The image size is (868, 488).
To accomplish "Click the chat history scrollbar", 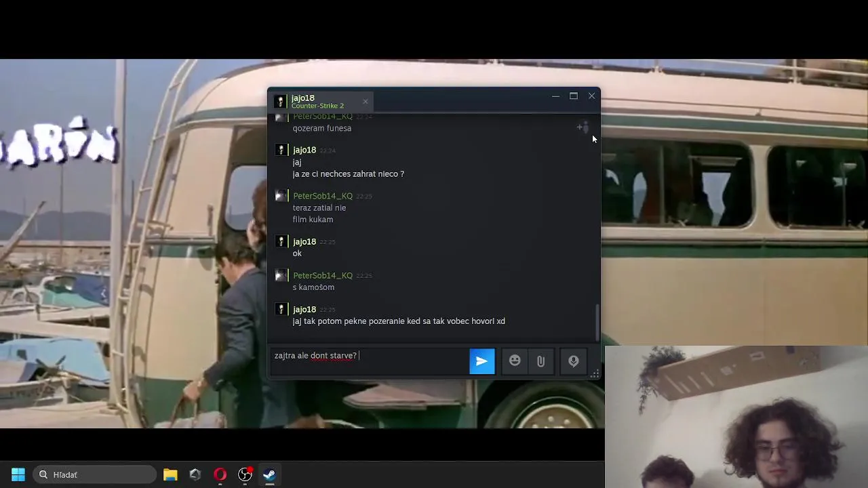I will click(597, 323).
